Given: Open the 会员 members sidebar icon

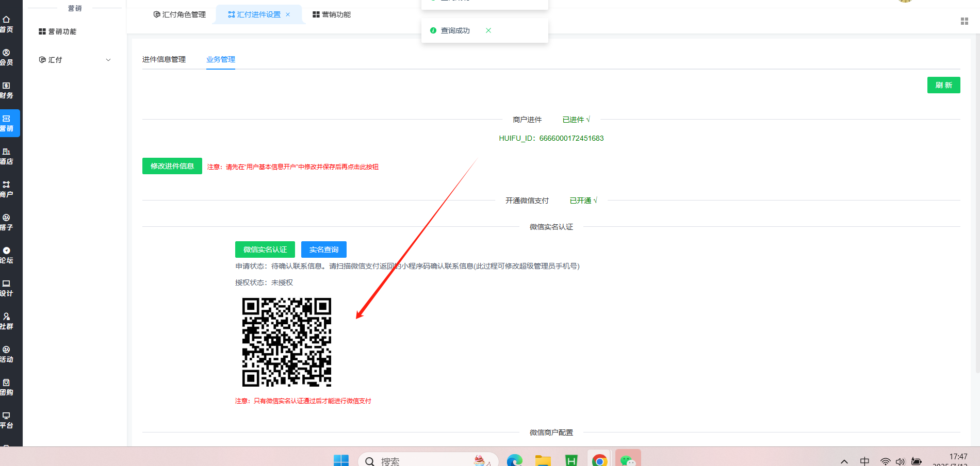Looking at the screenshot, I should coord(7,57).
